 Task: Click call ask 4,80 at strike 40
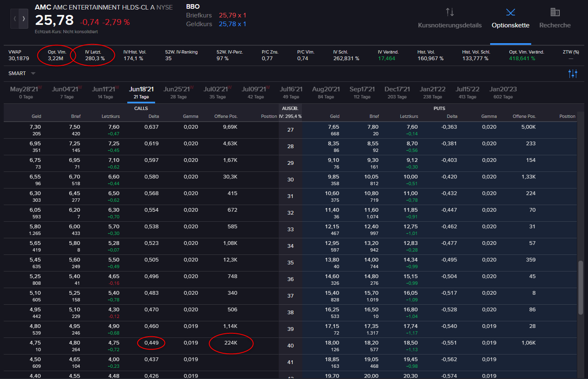click(x=75, y=343)
